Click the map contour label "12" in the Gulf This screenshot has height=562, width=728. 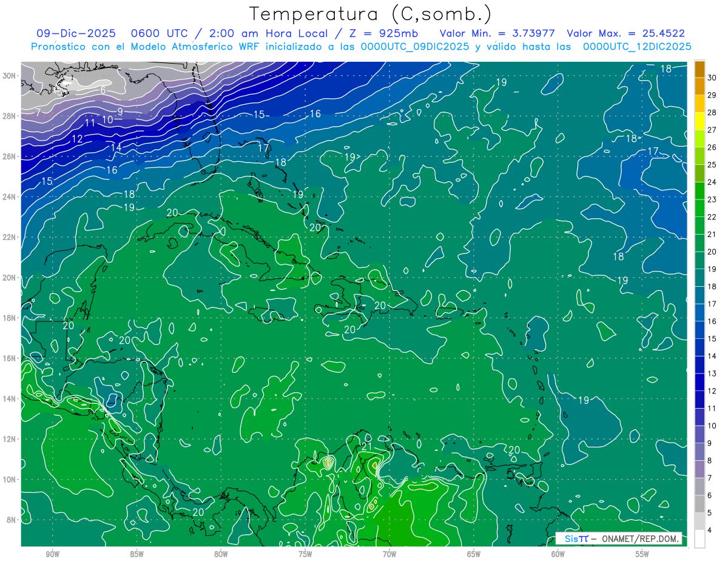[77, 139]
